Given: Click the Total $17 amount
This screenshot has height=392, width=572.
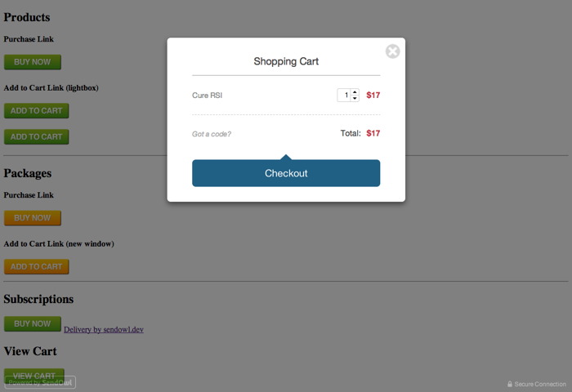Looking at the screenshot, I should tap(373, 133).
